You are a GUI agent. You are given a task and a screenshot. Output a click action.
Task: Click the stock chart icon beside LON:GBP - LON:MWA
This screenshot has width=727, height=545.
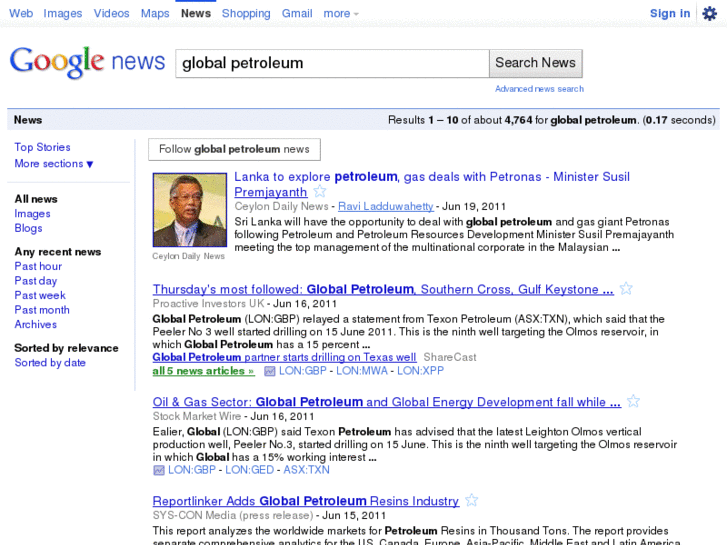point(269,371)
